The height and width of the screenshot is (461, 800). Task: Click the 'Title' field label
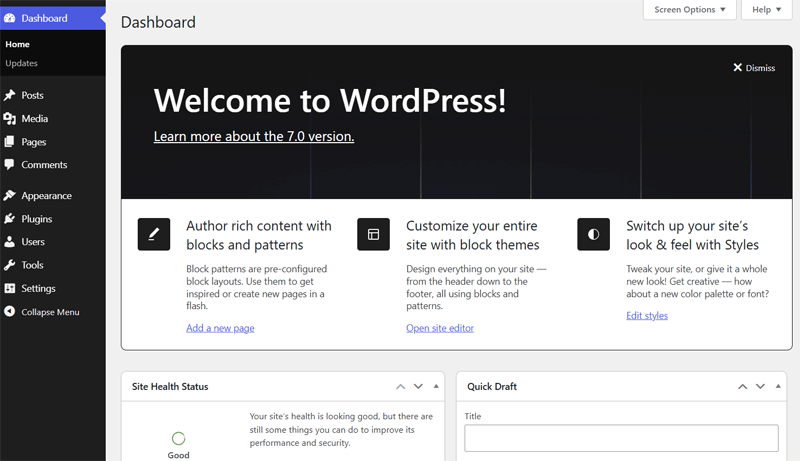point(472,416)
